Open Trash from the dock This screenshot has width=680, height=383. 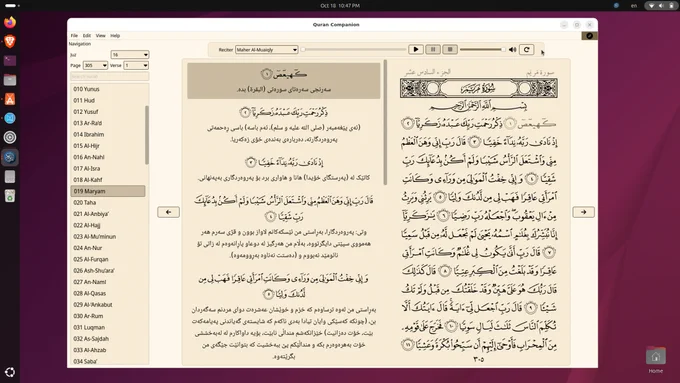point(10,196)
